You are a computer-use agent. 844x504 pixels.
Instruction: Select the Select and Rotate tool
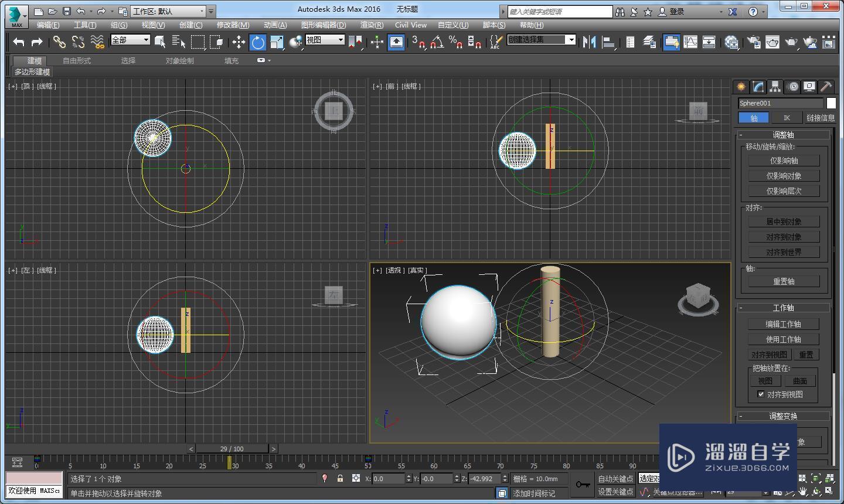258,42
